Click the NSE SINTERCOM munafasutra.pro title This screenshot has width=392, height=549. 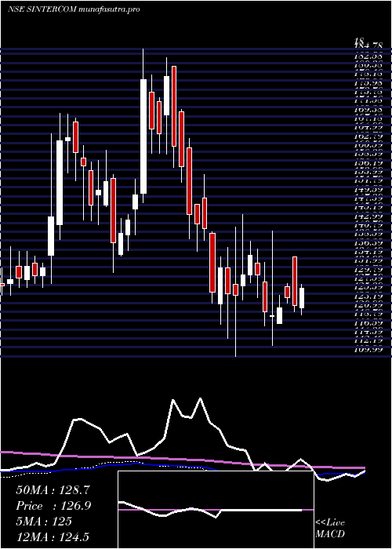click(x=74, y=9)
